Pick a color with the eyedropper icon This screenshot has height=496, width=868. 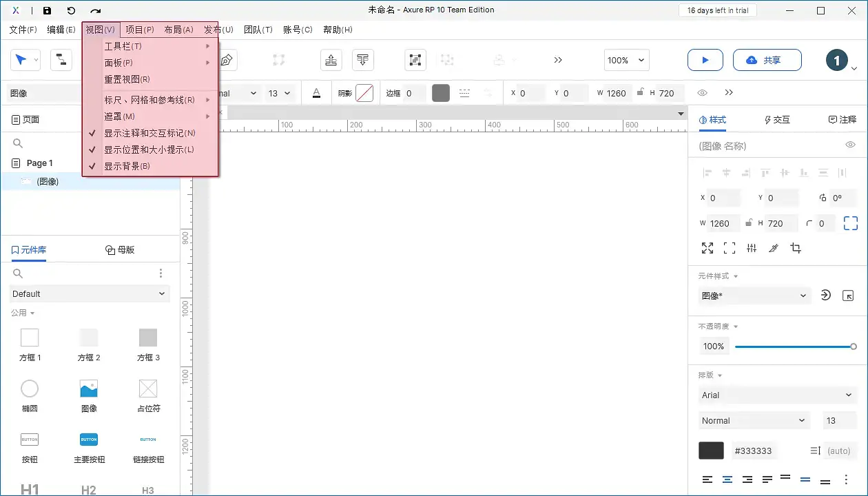point(773,248)
